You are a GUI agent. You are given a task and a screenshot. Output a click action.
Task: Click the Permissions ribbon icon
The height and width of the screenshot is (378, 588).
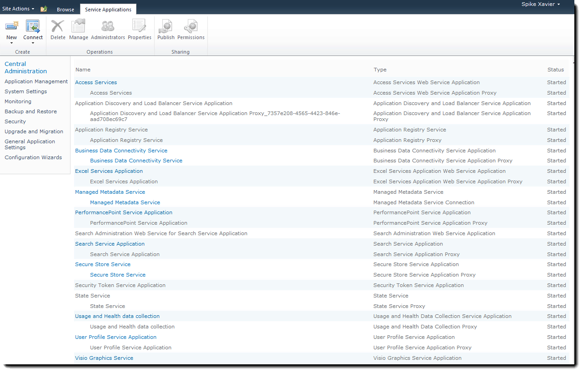(191, 26)
